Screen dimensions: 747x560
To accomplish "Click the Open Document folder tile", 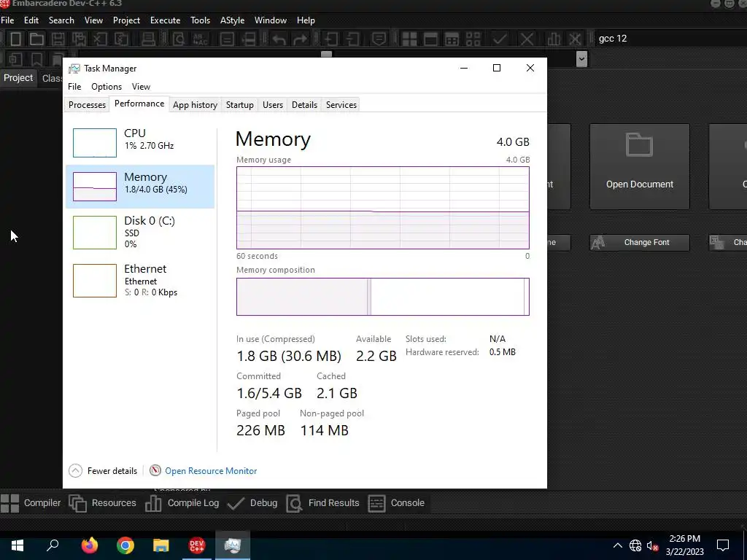I will (x=639, y=166).
